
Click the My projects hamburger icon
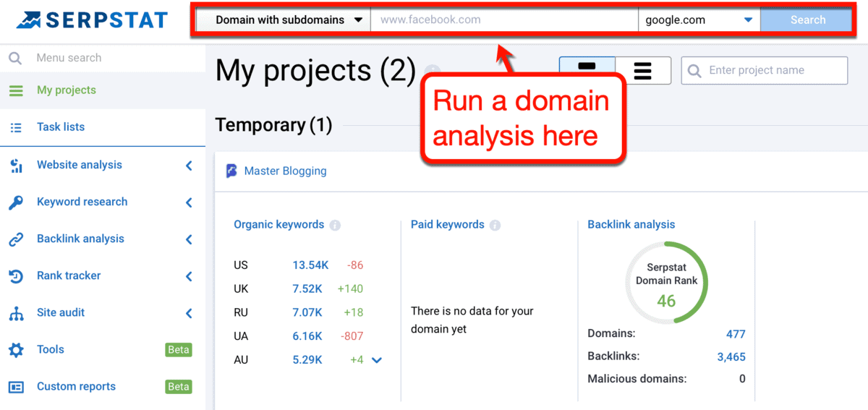(16, 90)
